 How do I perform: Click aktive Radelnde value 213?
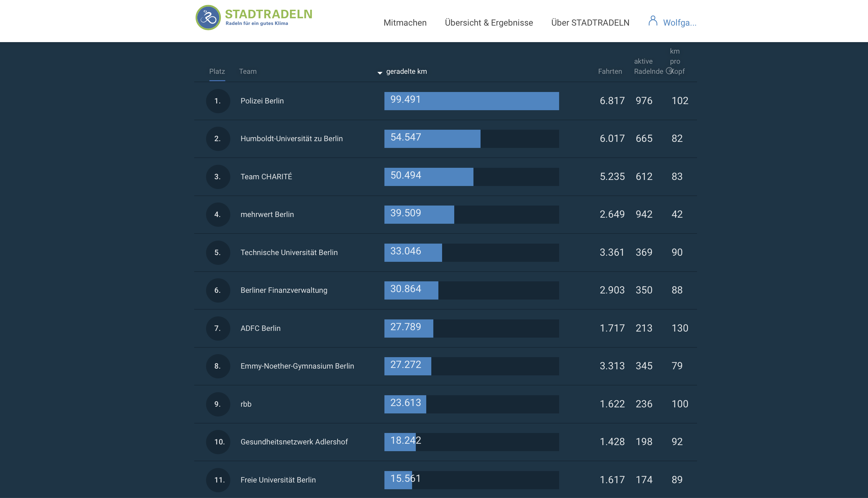coord(644,328)
